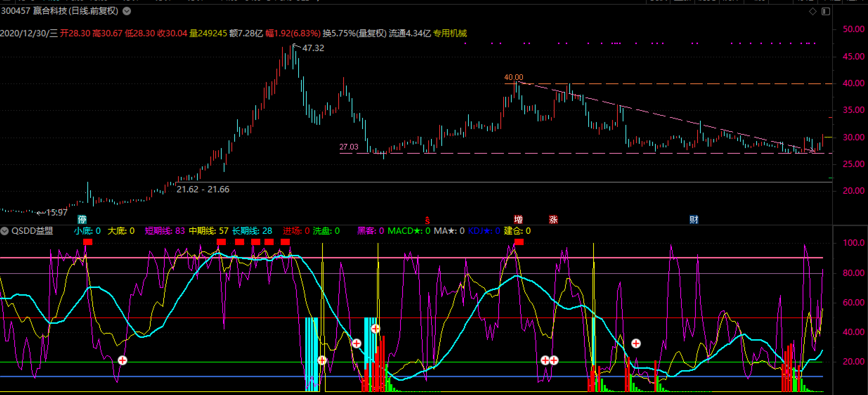Click the first red square signal marker

click(88, 242)
